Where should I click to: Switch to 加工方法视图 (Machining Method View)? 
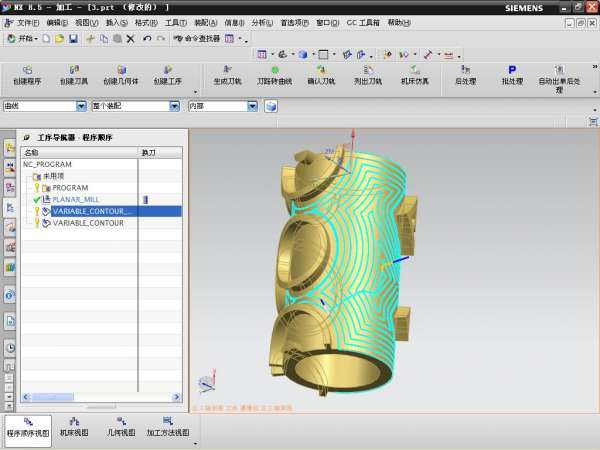(168, 427)
